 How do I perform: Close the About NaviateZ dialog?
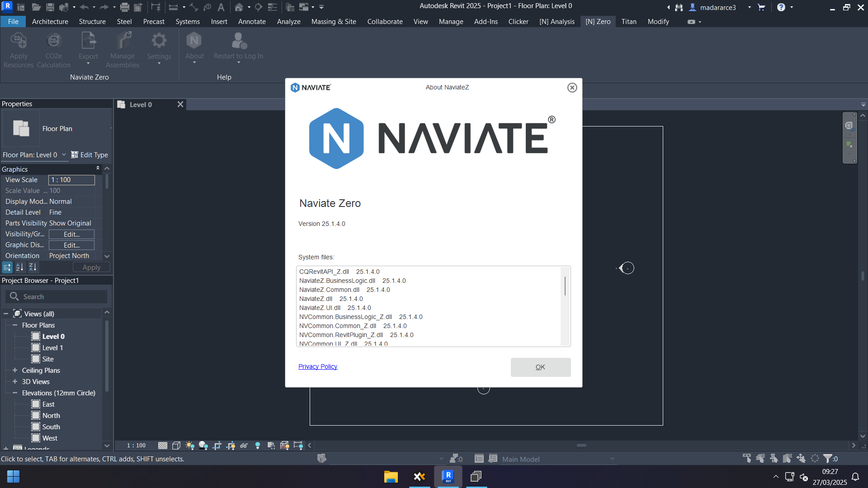(x=572, y=88)
